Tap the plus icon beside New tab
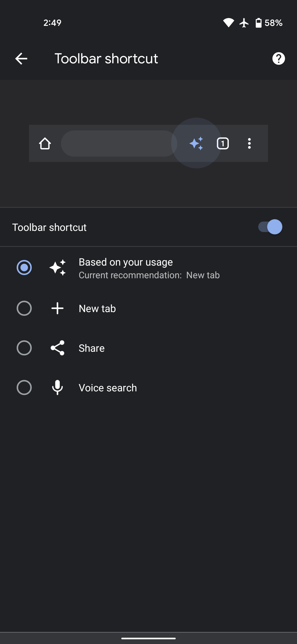The image size is (297, 644). [x=57, y=308]
